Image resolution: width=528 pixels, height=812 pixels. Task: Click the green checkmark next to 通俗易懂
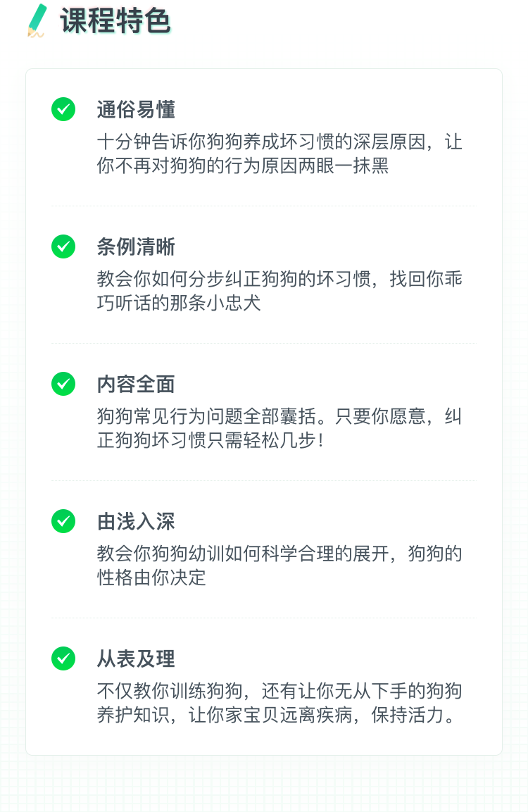coord(63,109)
